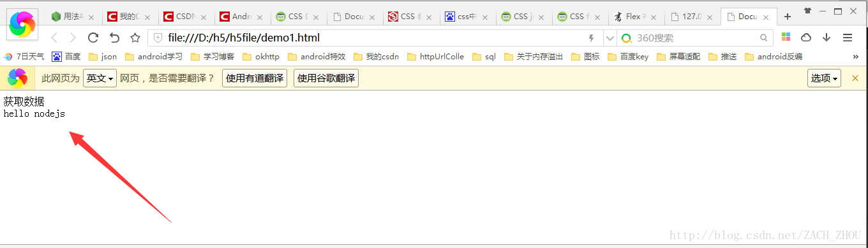
Task: Open the 推送 bookmark folder
Action: [x=722, y=57]
